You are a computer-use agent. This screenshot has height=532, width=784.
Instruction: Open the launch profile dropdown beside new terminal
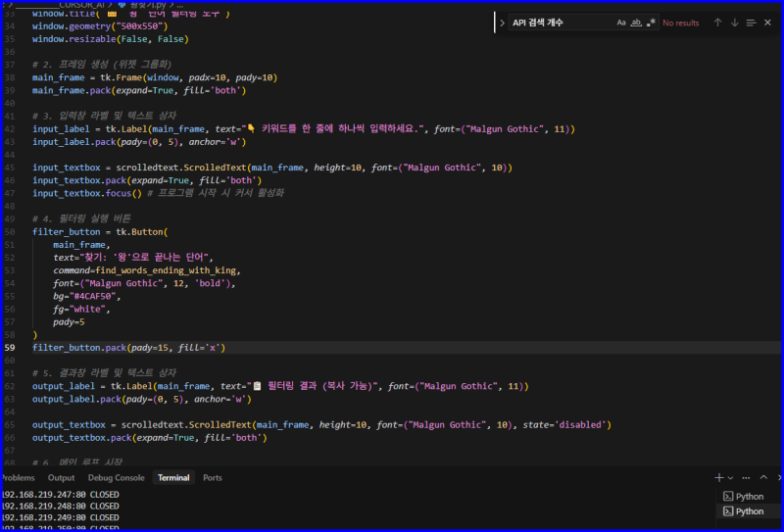[x=730, y=478]
